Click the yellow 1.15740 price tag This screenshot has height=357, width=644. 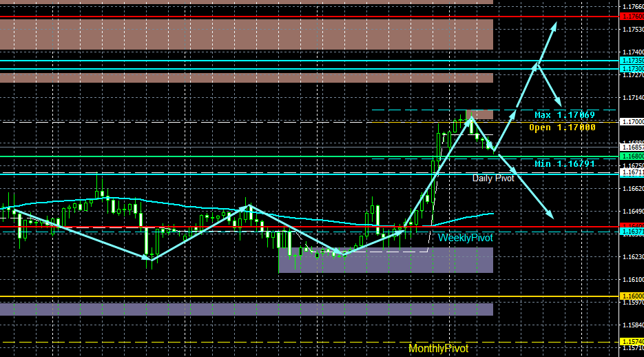click(632, 342)
